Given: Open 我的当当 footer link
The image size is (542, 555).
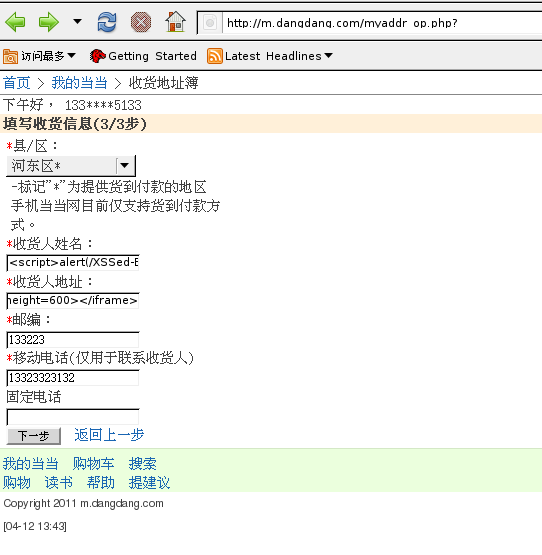Looking at the screenshot, I should click(x=30, y=464).
